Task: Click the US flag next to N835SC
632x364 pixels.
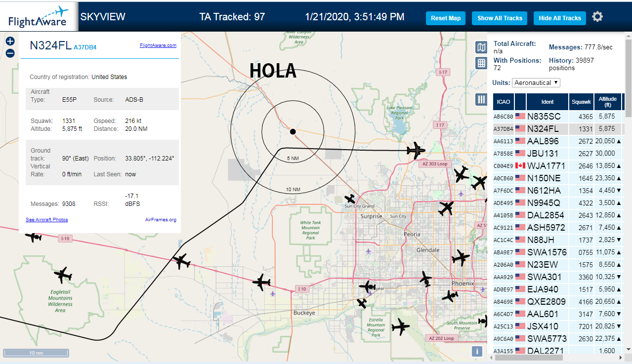Action: 520,116
